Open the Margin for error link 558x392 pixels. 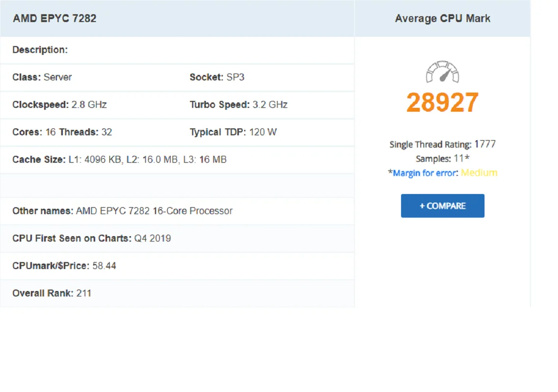point(425,173)
